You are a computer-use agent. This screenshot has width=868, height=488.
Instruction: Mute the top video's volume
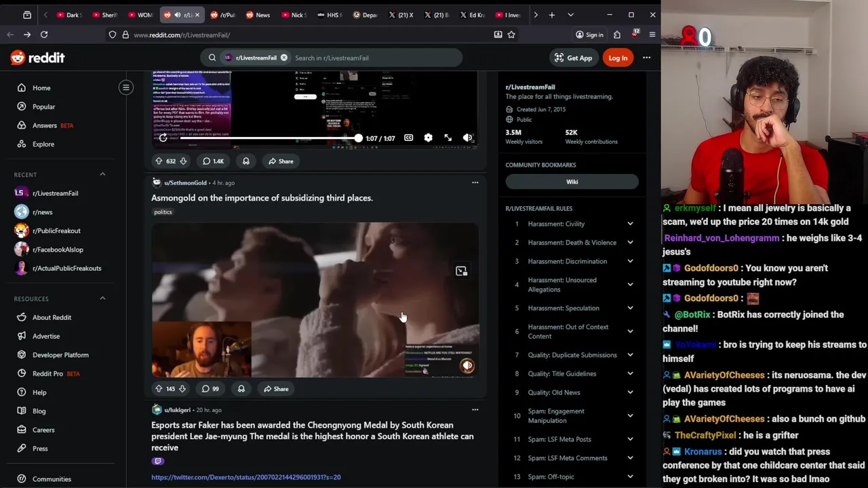pyautogui.click(x=468, y=138)
